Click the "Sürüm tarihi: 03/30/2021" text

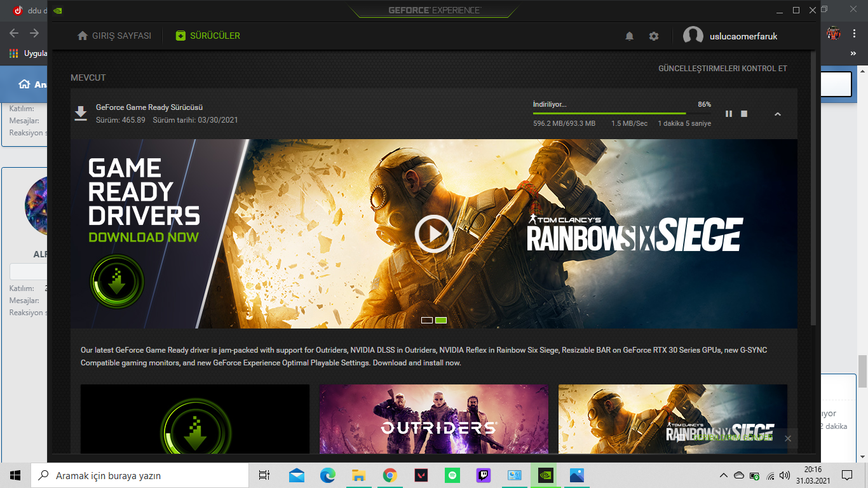pyautogui.click(x=196, y=120)
